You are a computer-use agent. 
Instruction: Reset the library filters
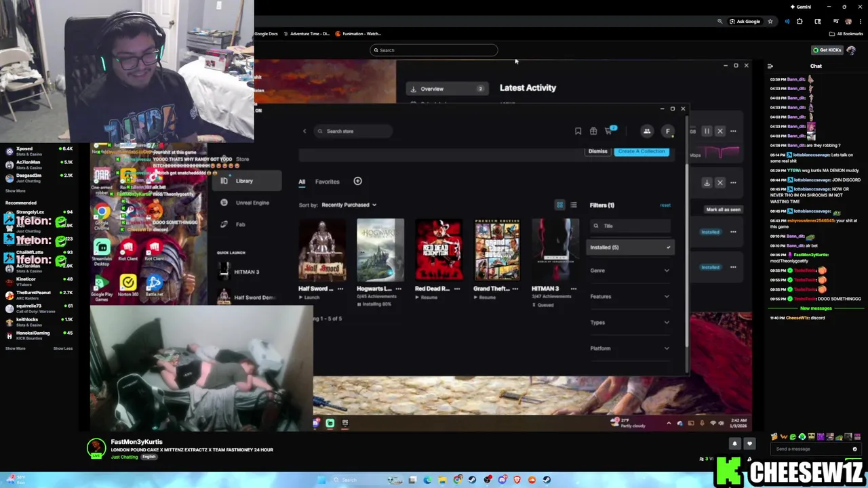click(665, 205)
